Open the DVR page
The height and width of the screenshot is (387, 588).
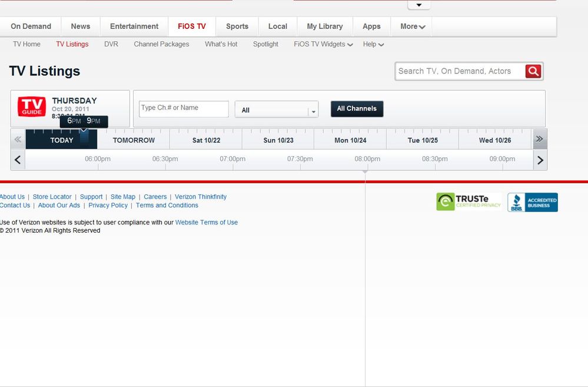(111, 44)
